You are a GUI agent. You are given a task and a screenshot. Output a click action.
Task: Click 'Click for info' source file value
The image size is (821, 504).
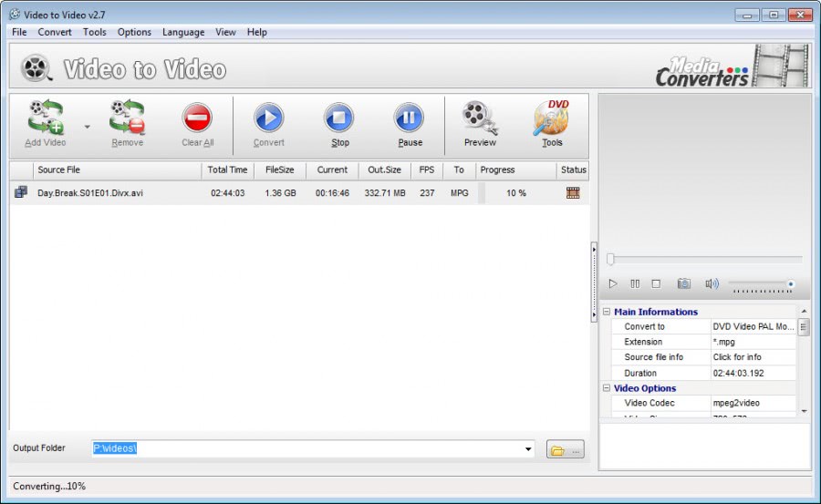tap(737, 357)
